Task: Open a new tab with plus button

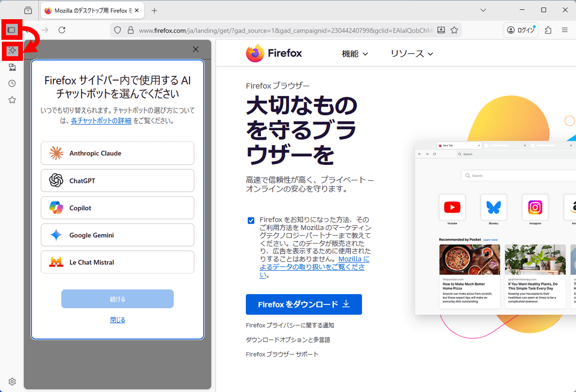Action: tap(154, 11)
